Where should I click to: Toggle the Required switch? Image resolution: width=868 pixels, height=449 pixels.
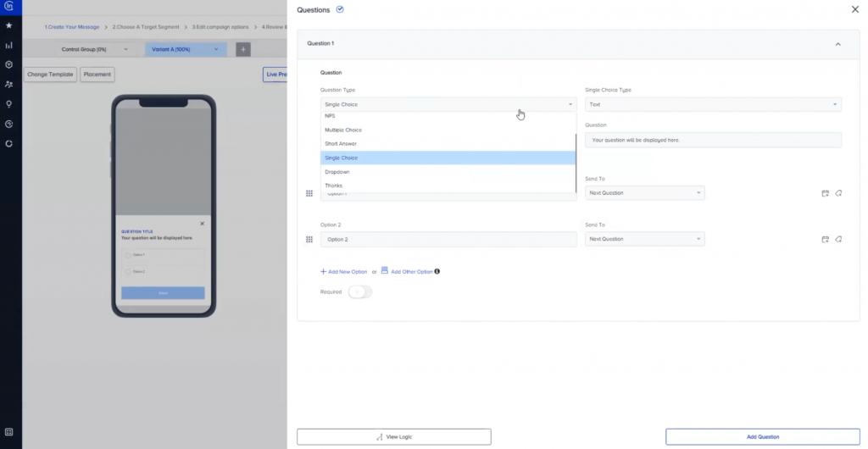359,291
